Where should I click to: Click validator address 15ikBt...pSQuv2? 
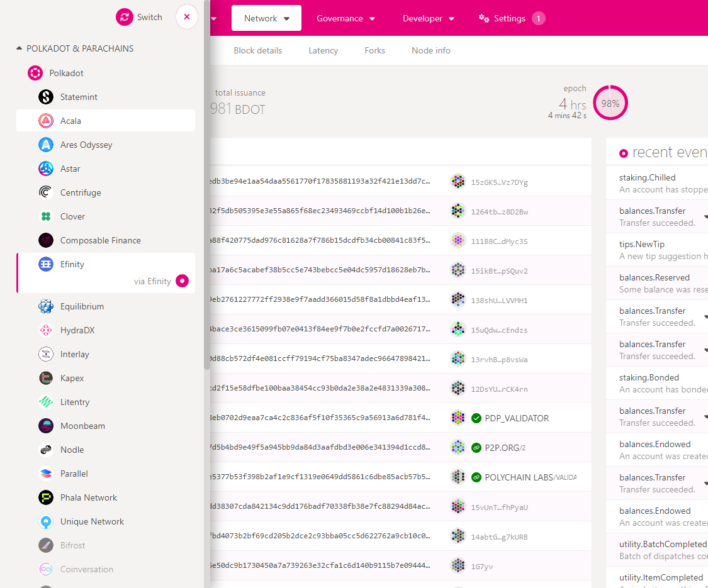(x=500, y=271)
